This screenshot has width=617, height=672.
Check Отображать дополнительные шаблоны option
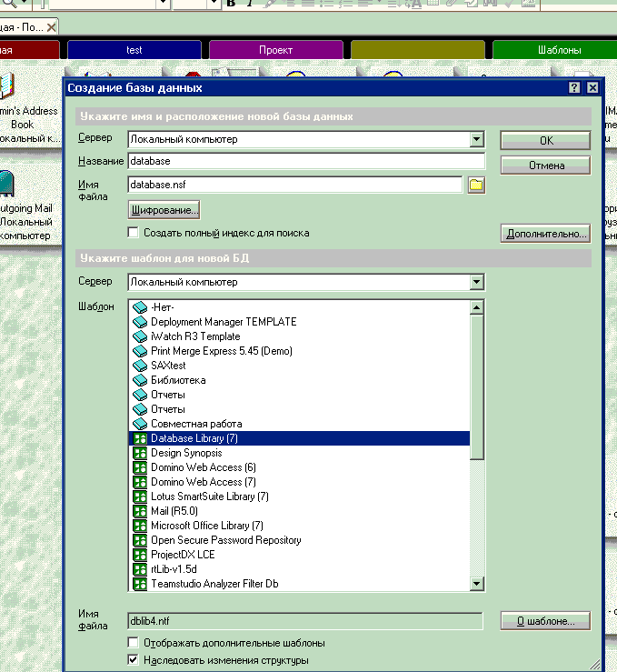coord(134,643)
